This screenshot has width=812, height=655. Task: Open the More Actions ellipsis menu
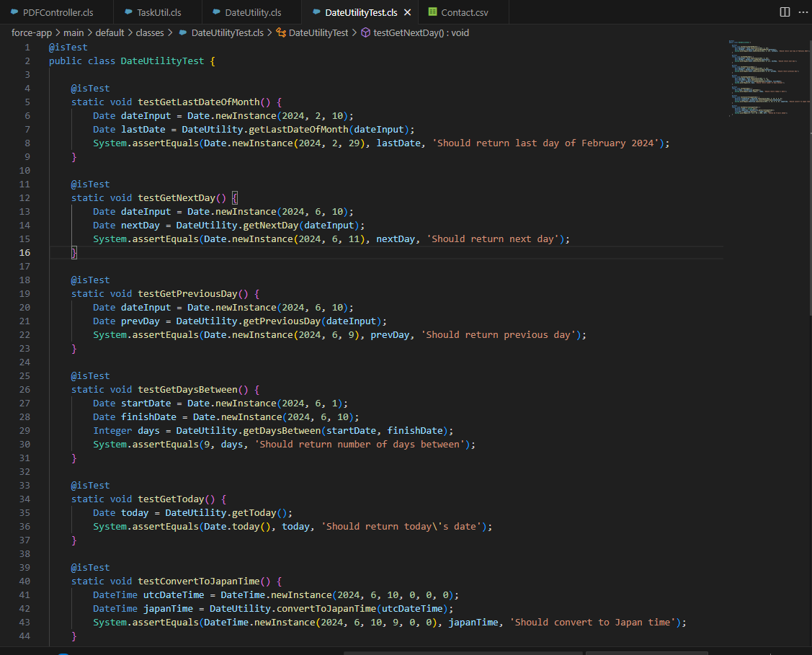(x=802, y=12)
